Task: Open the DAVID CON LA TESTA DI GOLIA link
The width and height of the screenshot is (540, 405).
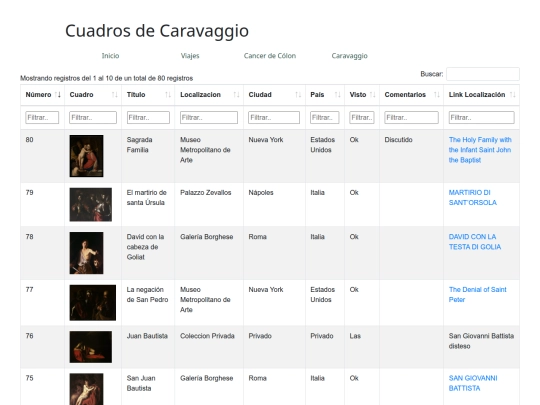Action: (x=475, y=242)
